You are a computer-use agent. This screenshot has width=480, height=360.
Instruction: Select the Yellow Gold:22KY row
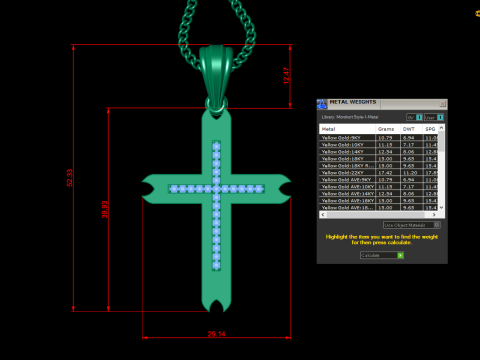379,173
